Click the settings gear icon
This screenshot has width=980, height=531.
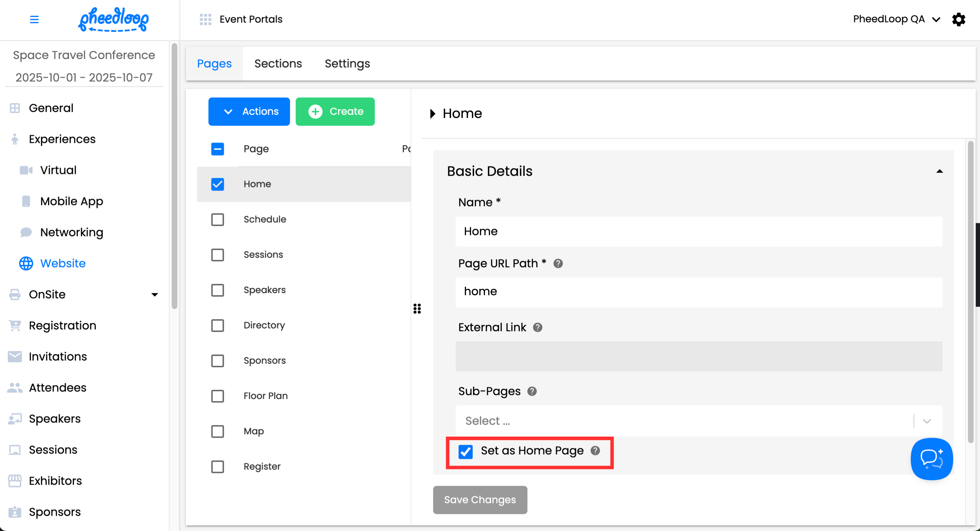(958, 19)
